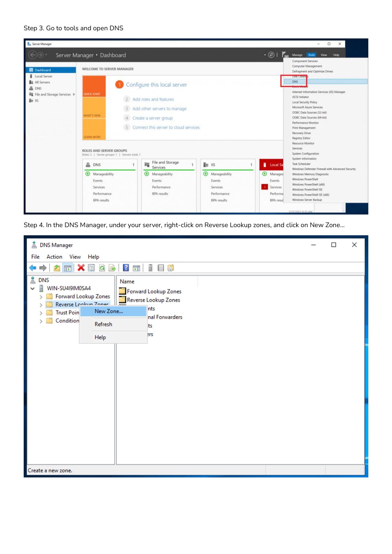This screenshot has height=554, width=392.
Task: Open Properties via DNS Manager toolbar icon
Action: pyautogui.click(x=91, y=268)
